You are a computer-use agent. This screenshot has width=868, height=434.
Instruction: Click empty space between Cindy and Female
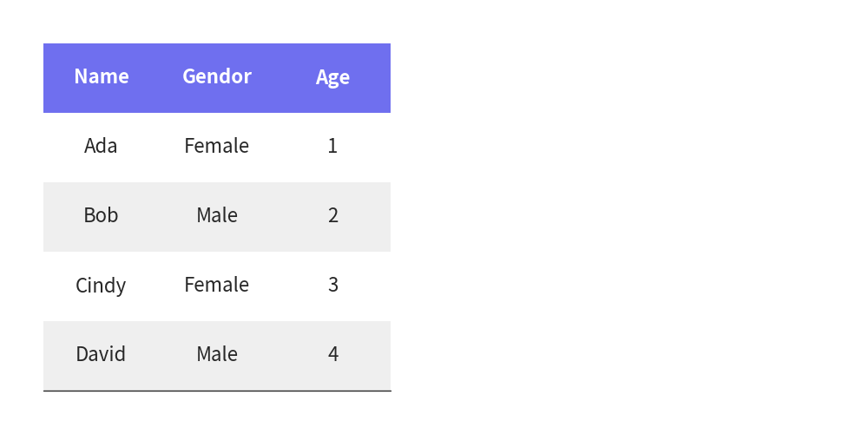point(155,285)
